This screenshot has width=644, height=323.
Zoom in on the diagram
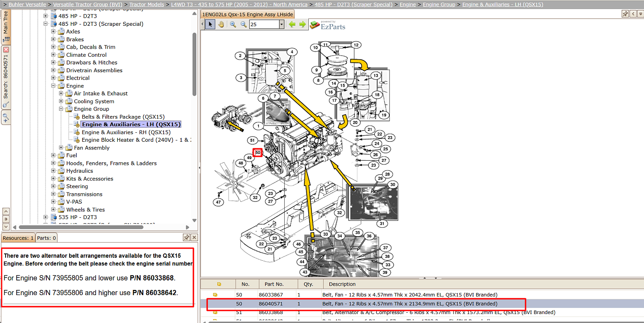(x=233, y=24)
